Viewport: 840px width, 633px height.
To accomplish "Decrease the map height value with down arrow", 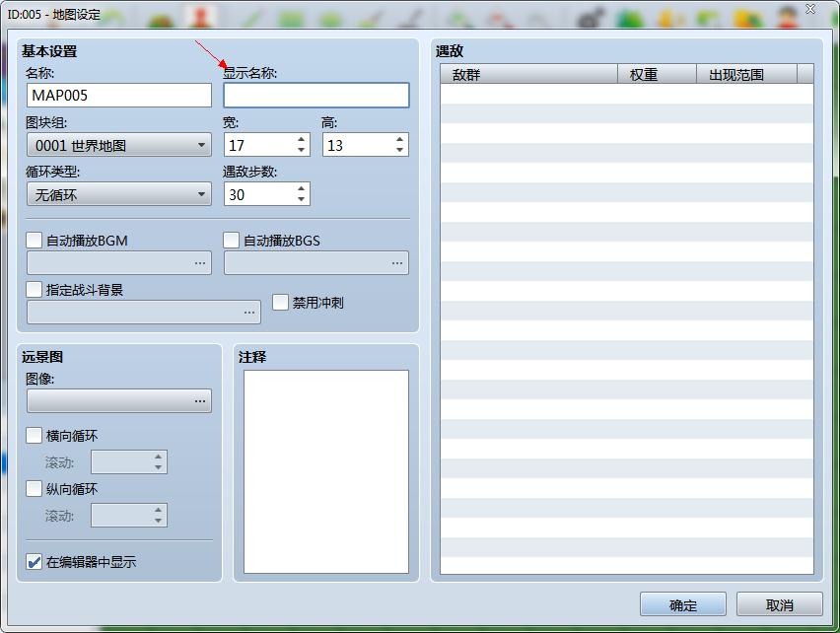I will (x=399, y=150).
